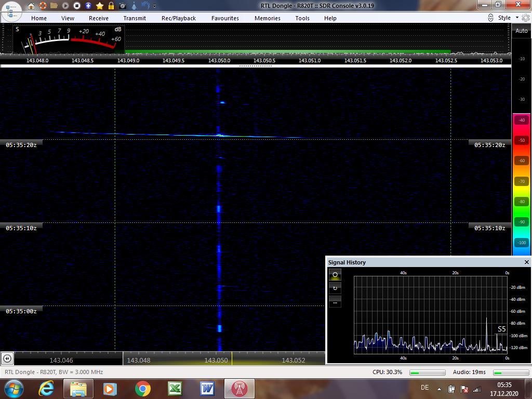Click the waterfall color scale at -50
The width and height of the screenshot is (532, 399).
522,140
